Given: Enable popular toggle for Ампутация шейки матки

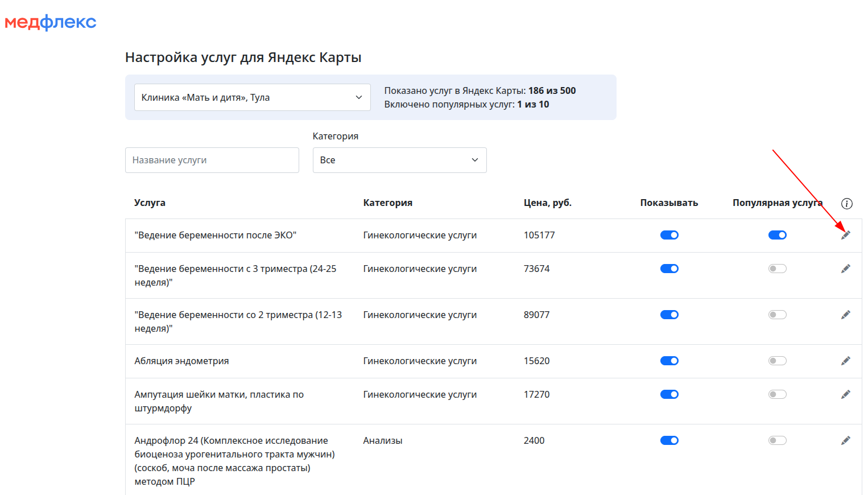Looking at the screenshot, I should coord(777,394).
